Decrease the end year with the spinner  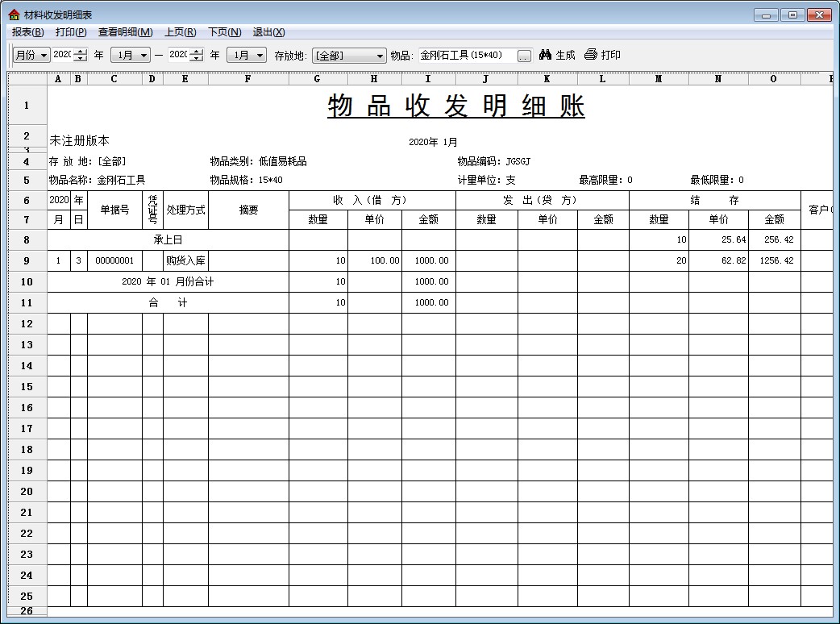[x=196, y=59]
